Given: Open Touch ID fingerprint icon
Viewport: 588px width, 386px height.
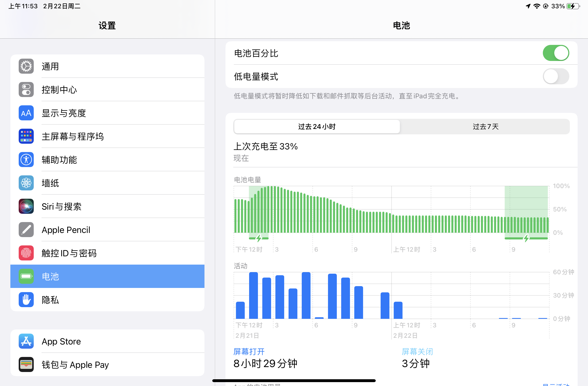Looking at the screenshot, I should point(26,253).
